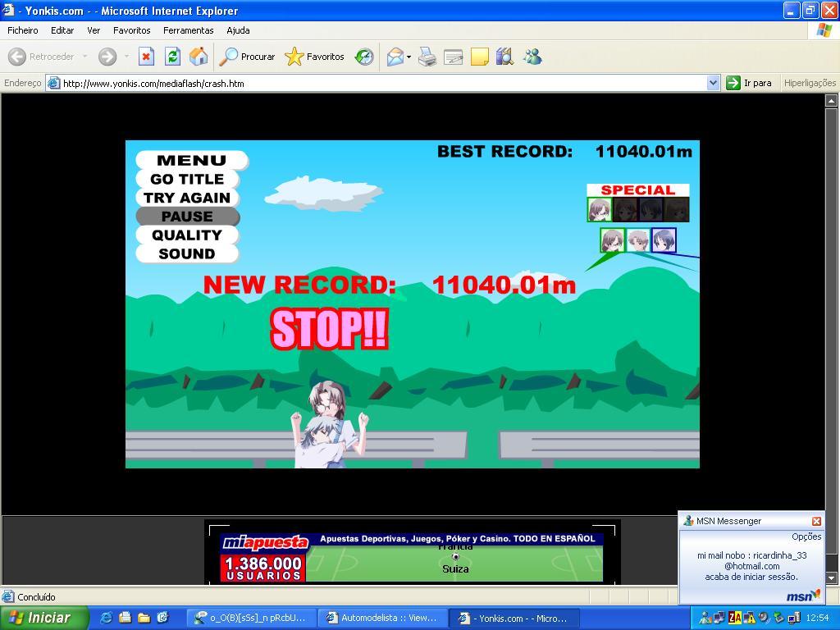Click the address bar URL field
The width and height of the screenshot is (840, 630).
(383, 83)
